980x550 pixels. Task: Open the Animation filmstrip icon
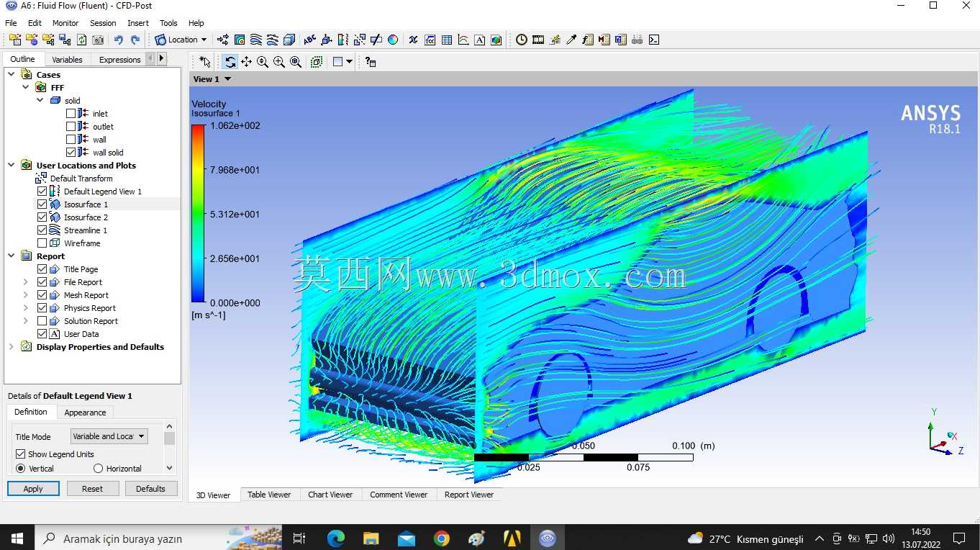coord(538,40)
